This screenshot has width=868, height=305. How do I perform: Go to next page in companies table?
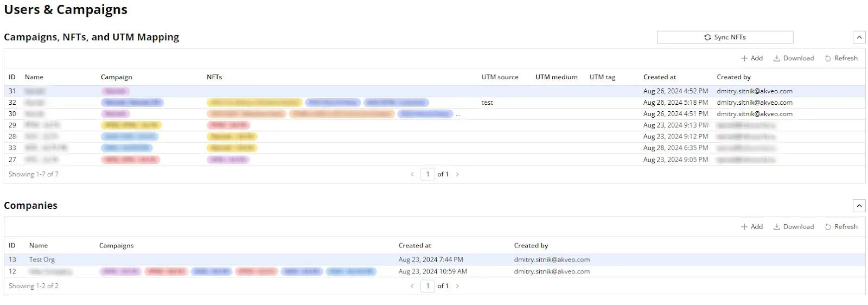[457, 286]
